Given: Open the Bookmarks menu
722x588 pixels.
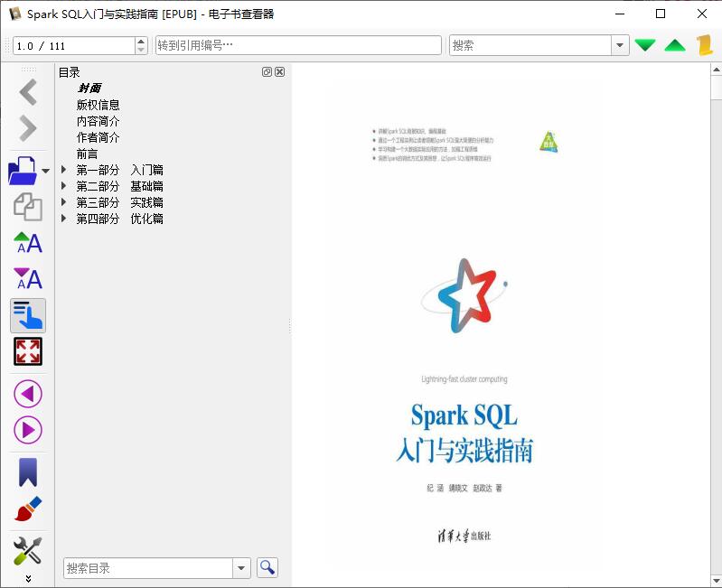Looking at the screenshot, I should tap(28, 472).
